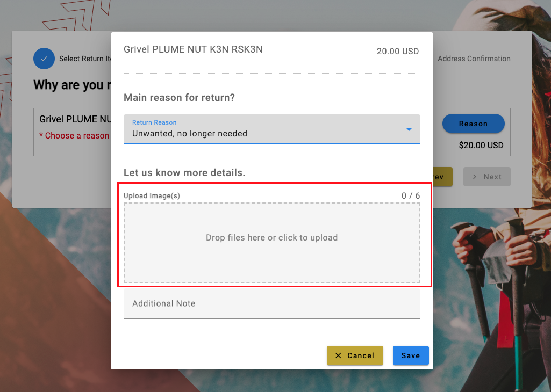Expand the Return Reason dropdown arrow
The image size is (551, 392).
click(409, 129)
